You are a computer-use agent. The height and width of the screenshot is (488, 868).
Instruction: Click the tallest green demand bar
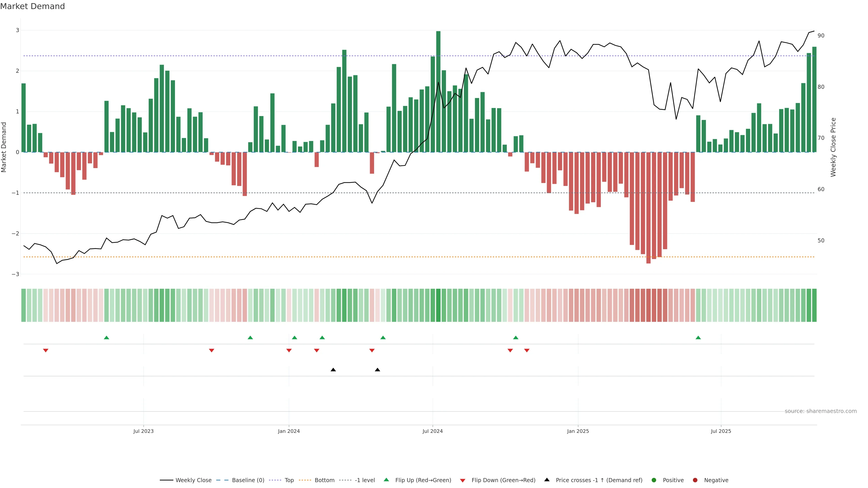pyautogui.click(x=438, y=91)
